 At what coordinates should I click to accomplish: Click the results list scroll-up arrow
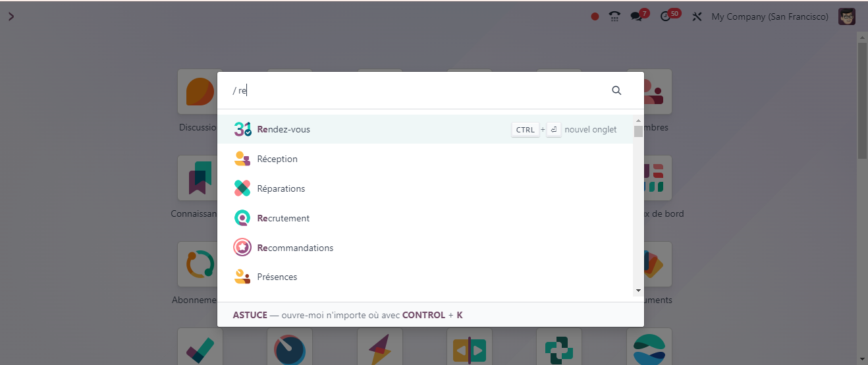(637, 121)
